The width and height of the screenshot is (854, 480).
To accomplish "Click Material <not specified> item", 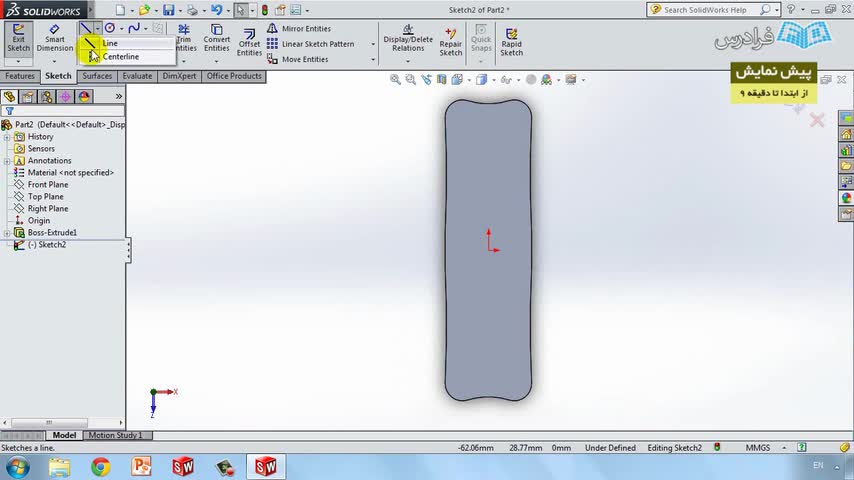I will click(64, 173).
